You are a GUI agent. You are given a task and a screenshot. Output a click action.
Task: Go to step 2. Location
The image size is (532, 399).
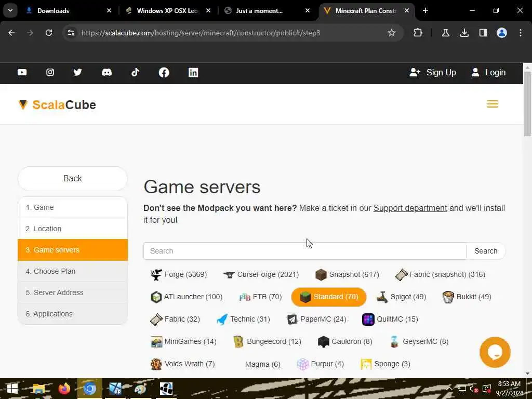click(x=73, y=229)
